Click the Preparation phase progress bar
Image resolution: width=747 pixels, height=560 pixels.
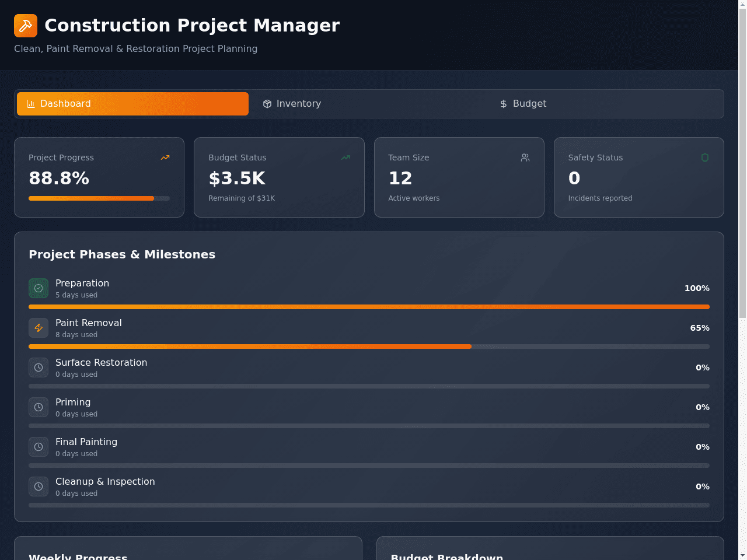[369, 307]
